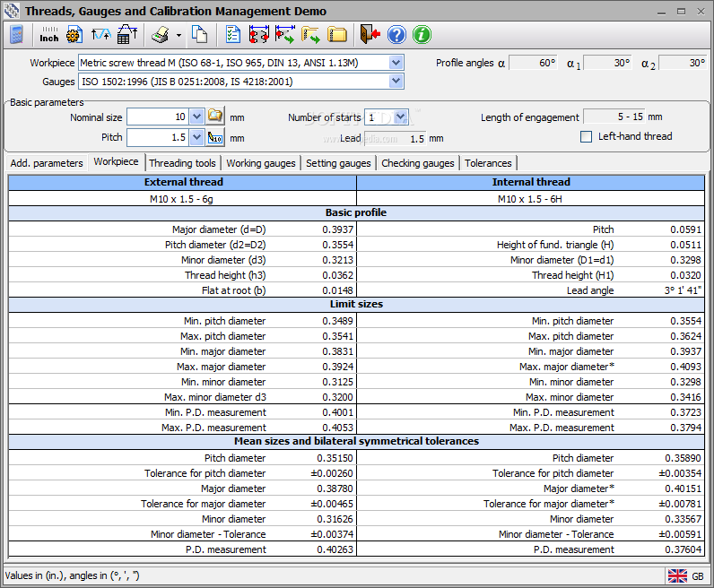Screen dimensions: 714x588
Task: Switch to the Working gauges tab
Action: pyautogui.click(x=261, y=163)
